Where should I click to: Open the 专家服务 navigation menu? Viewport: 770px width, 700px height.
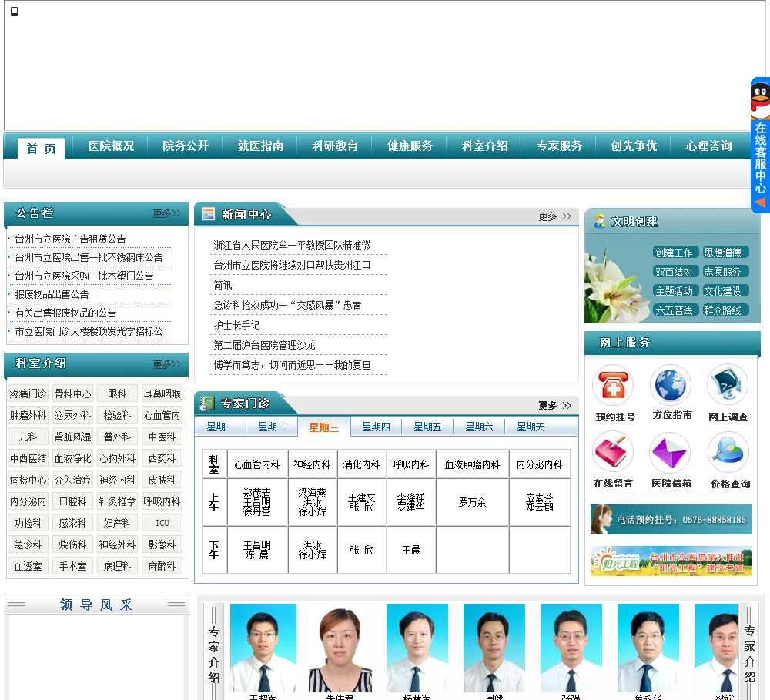pos(559,146)
